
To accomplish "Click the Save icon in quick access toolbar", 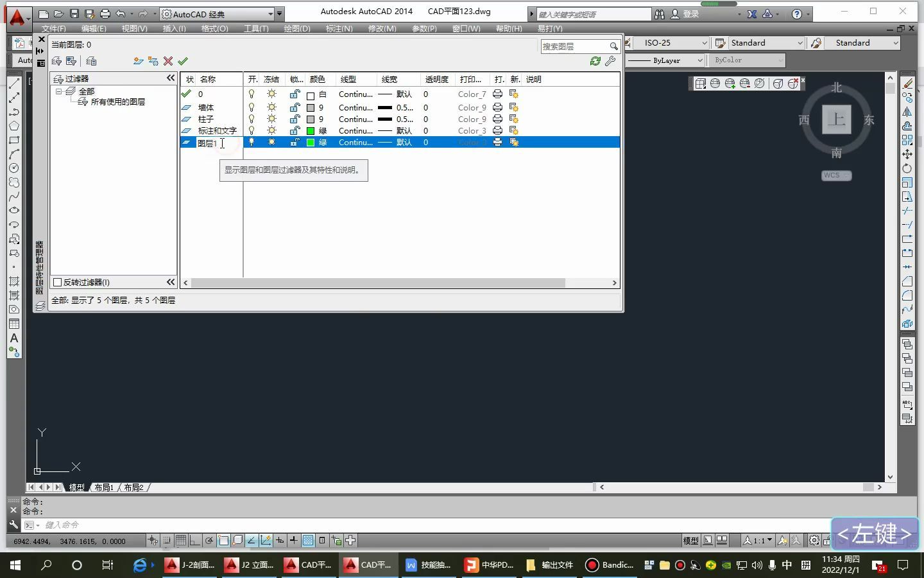I will pyautogui.click(x=74, y=13).
